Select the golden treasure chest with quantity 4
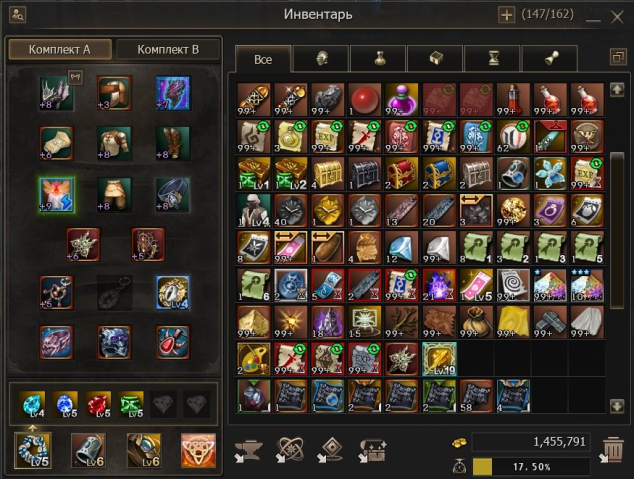634x479 pixels. 328,174
